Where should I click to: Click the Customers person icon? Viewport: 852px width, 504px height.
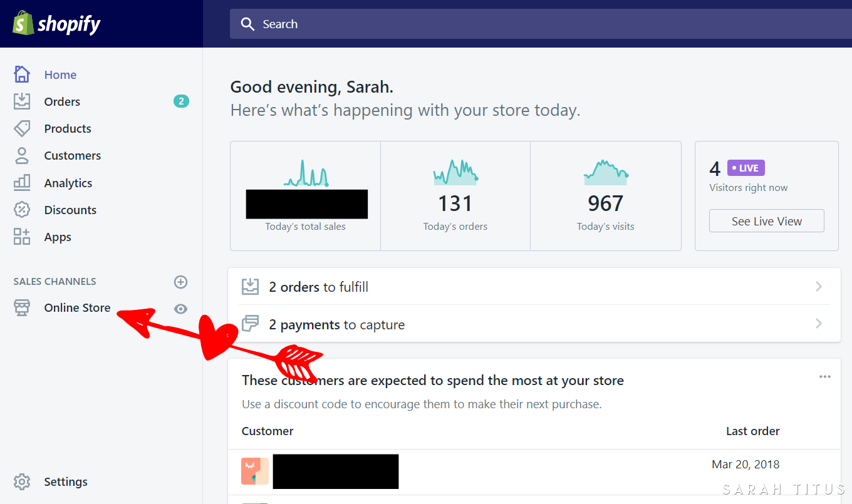pos(22,155)
